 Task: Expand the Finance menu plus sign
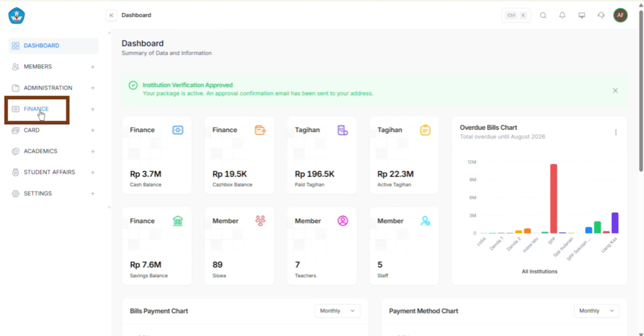point(93,109)
